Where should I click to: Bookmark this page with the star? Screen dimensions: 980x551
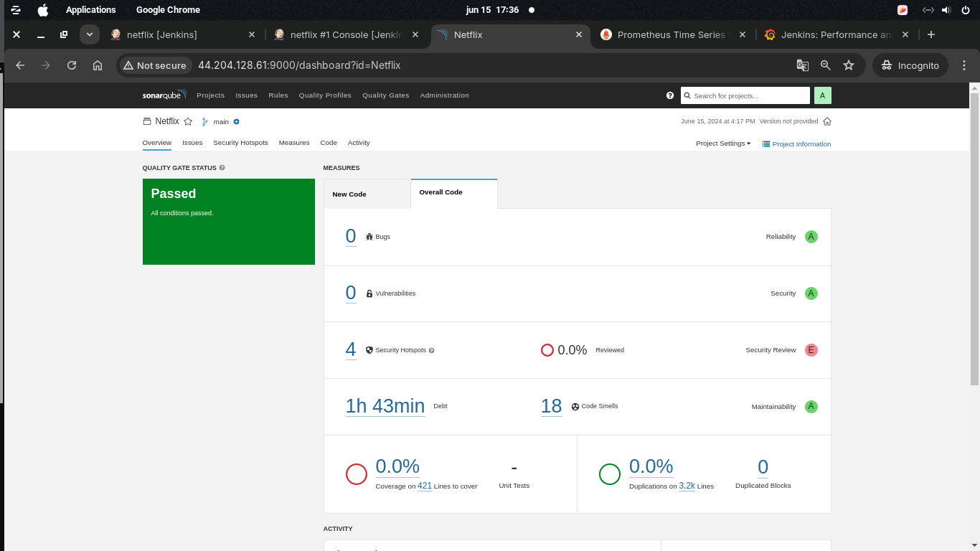(849, 65)
